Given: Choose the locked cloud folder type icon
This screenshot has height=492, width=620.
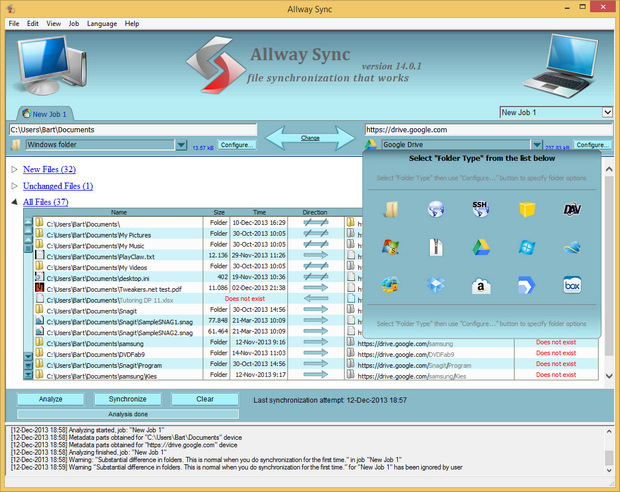Looking at the screenshot, I should pyautogui.click(x=391, y=285).
